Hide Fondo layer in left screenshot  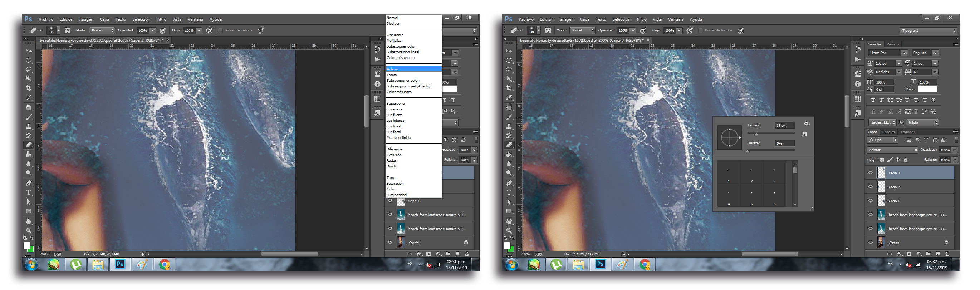[x=390, y=242]
